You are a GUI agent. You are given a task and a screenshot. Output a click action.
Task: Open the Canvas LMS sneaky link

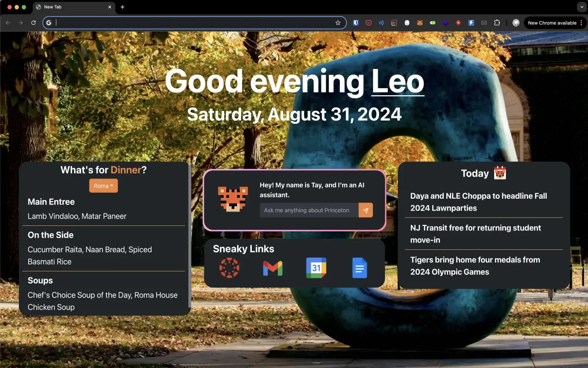pos(229,268)
